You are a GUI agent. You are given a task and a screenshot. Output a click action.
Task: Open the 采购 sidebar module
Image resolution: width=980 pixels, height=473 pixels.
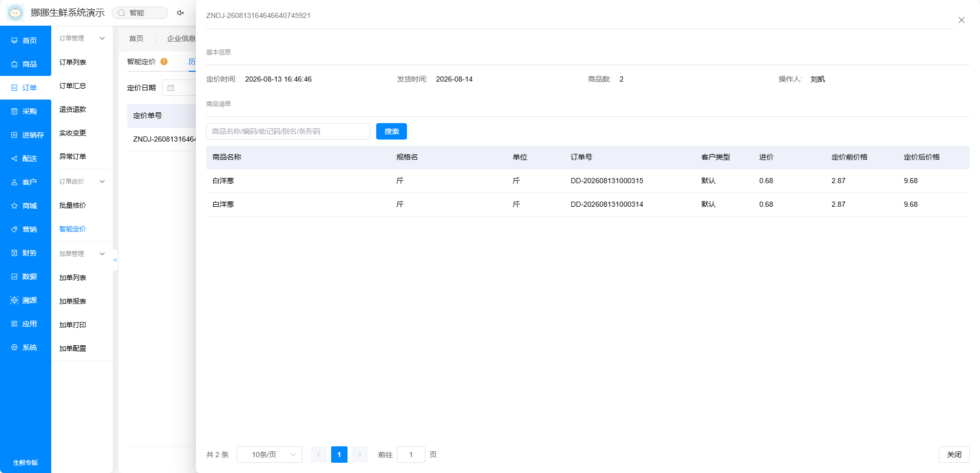point(25,111)
